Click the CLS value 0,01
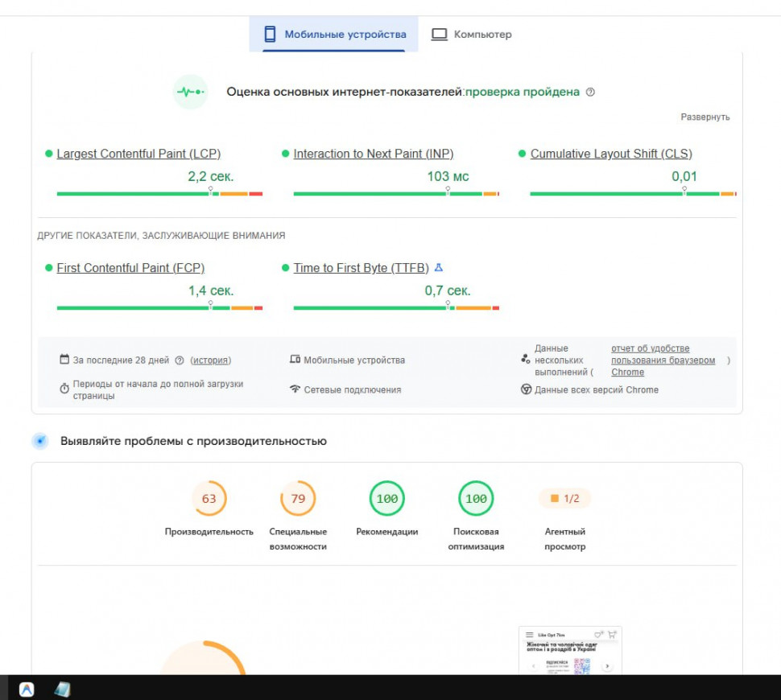781x700 pixels. [x=684, y=176]
